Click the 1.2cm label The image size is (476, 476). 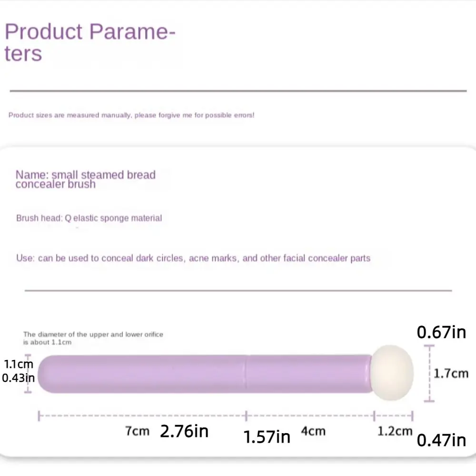[x=395, y=431]
